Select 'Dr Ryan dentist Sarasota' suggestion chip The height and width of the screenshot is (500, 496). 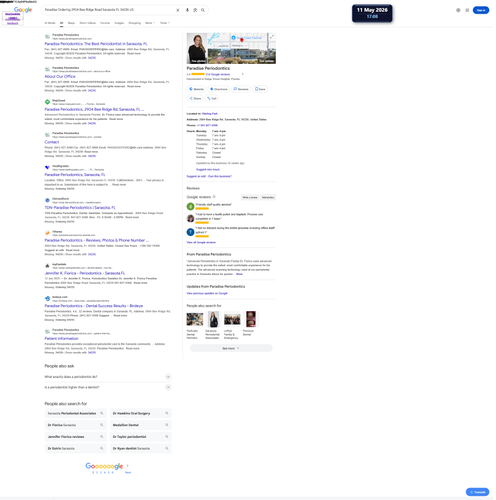click(x=141, y=448)
